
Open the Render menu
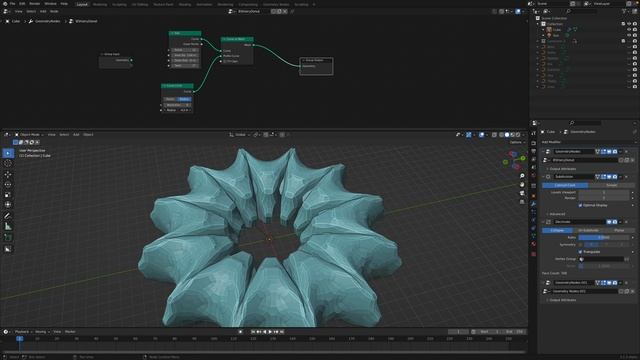tap(35, 4)
